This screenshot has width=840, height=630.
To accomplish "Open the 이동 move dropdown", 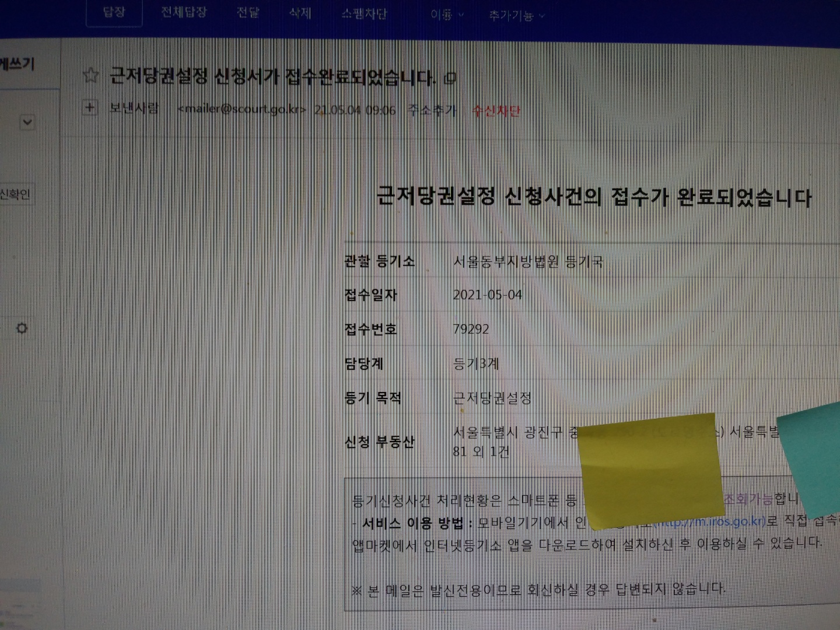I will (447, 15).
